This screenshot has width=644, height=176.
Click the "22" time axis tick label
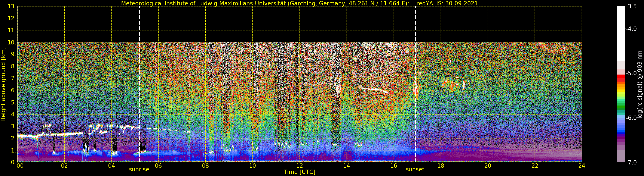click(535, 166)
